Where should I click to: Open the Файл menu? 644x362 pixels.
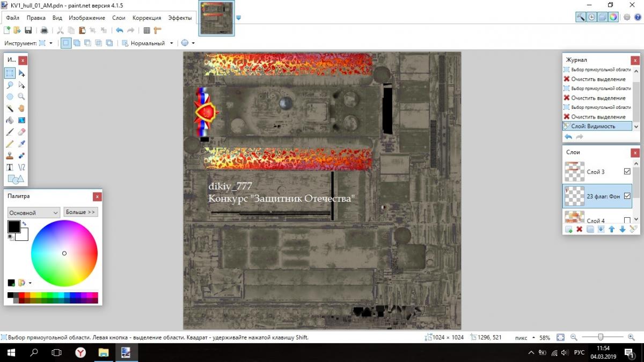pos(13,18)
